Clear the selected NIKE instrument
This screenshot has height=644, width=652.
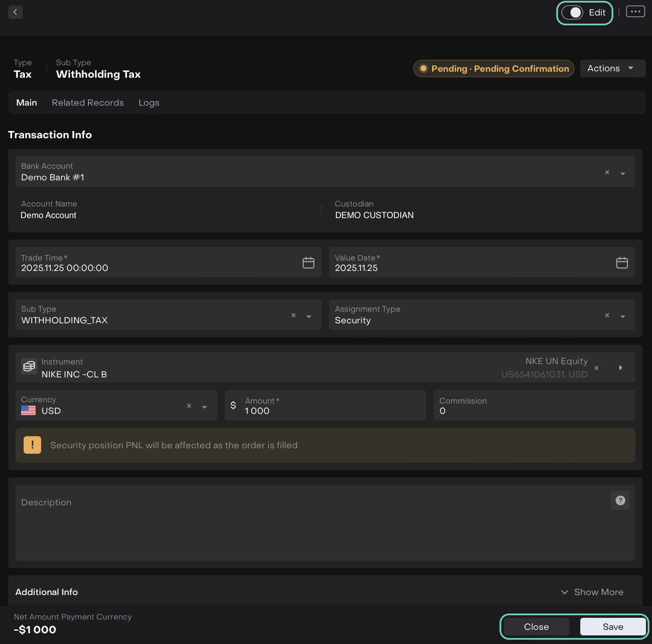(x=596, y=368)
